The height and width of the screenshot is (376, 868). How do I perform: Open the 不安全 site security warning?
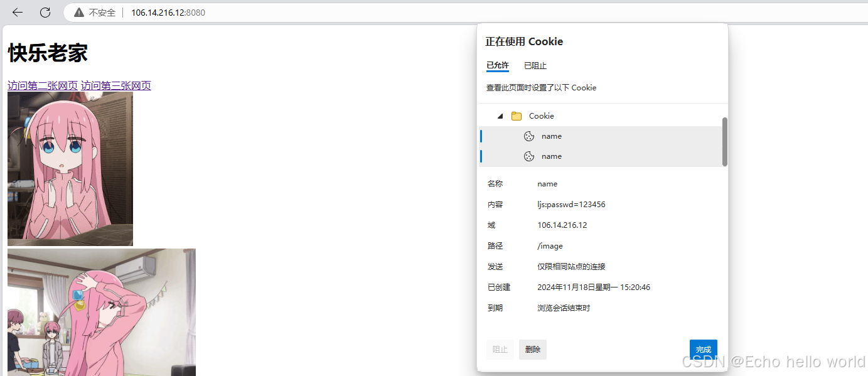pyautogui.click(x=95, y=13)
